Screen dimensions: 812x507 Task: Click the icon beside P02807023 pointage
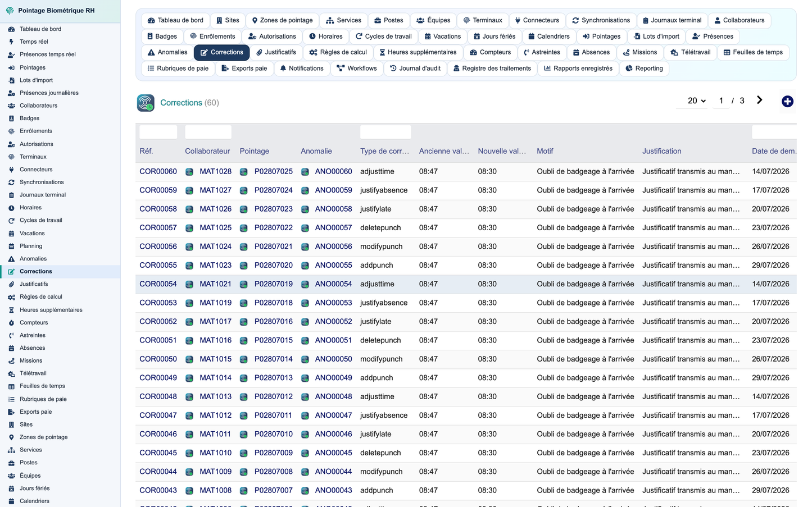pyautogui.click(x=243, y=209)
